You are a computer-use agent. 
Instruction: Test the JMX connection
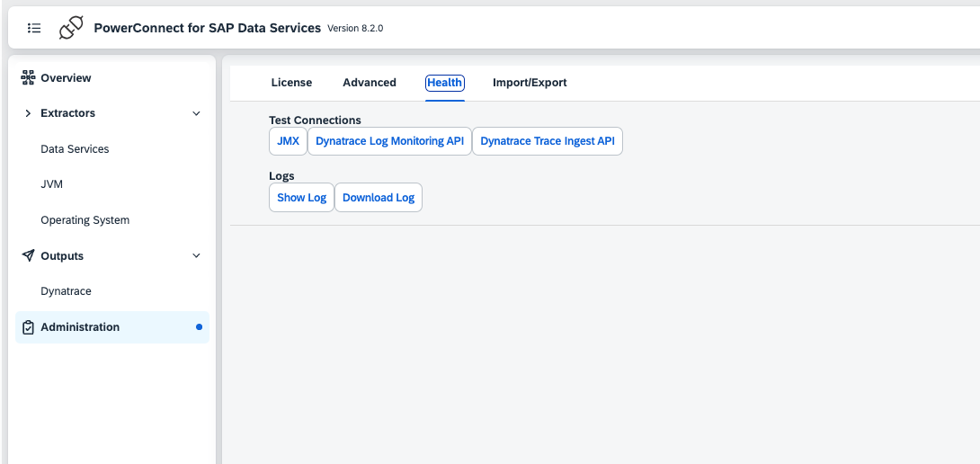tap(288, 141)
